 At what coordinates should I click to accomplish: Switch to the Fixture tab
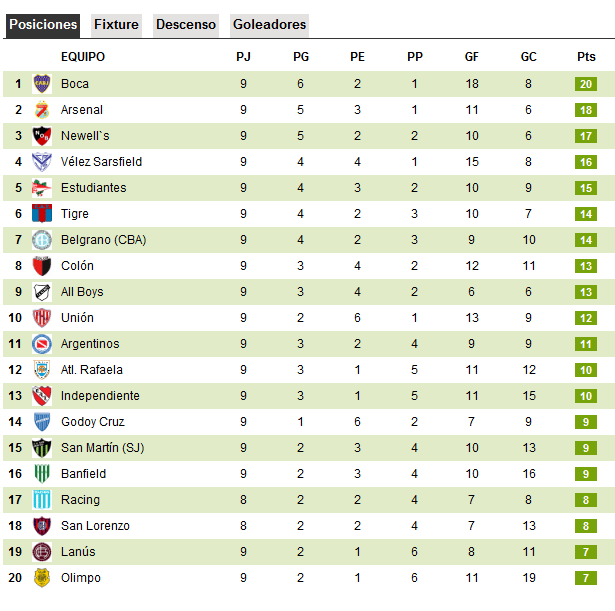coord(116,25)
